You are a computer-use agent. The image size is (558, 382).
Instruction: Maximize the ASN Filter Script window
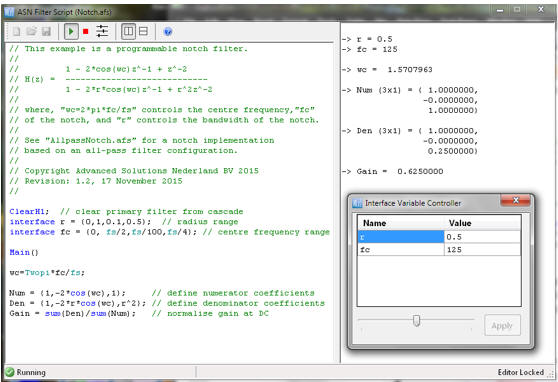(x=517, y=10)
